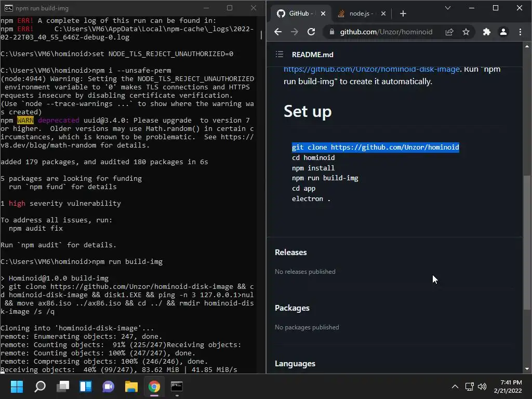Click the 'npm audit fix' line in terminal
This screenshot has height=399, width=532.
point(36,229)
